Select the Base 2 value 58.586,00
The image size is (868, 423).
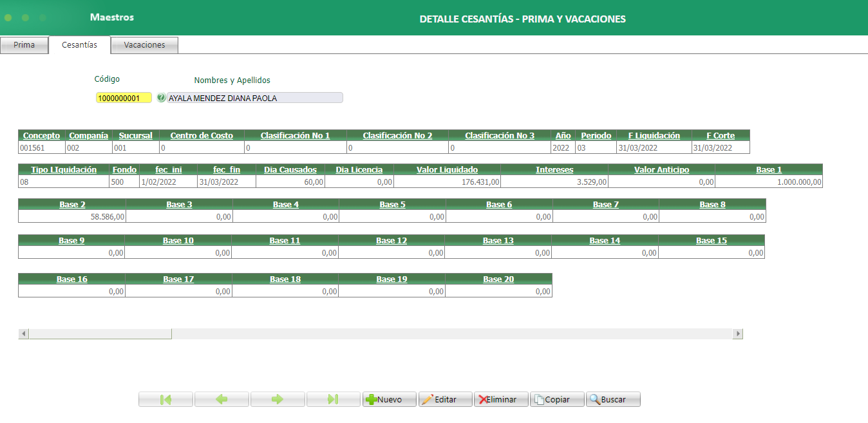point(72,216)
